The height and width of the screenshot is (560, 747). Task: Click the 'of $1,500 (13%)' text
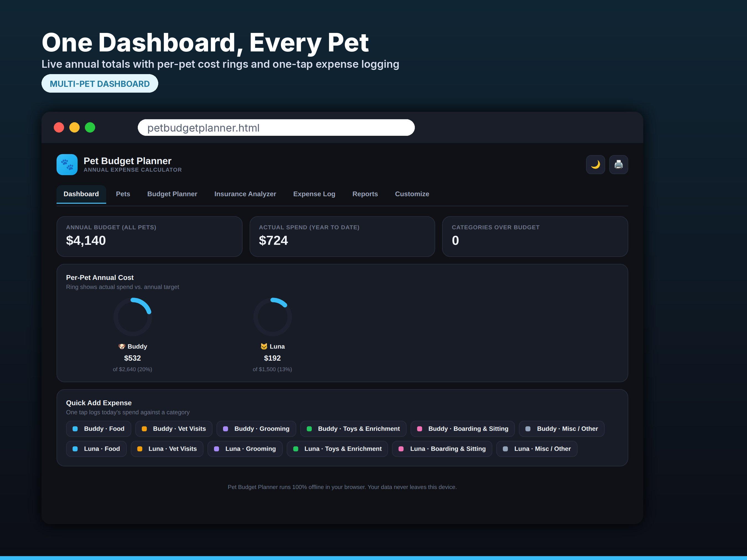[272, 369]
